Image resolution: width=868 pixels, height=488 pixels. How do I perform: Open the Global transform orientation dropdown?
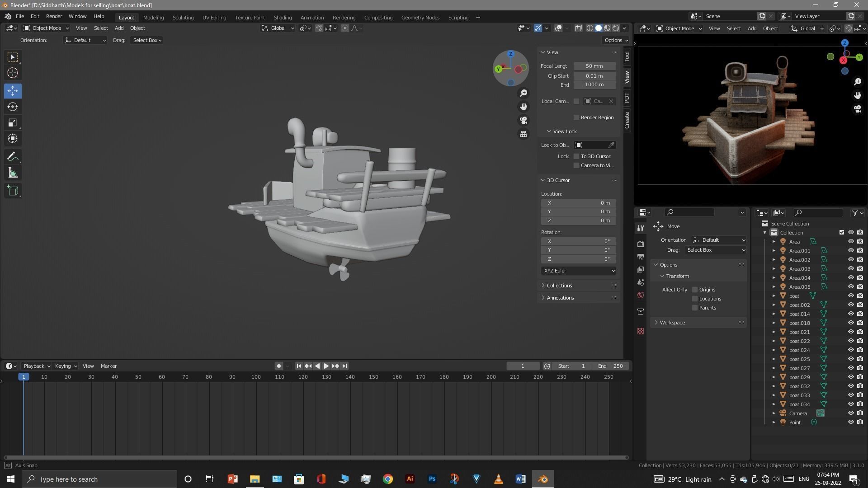[x=278, y=28]
